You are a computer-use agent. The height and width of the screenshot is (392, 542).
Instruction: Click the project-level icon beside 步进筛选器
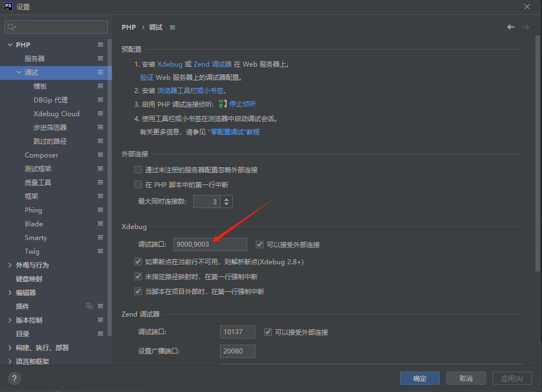pos(100,127)
